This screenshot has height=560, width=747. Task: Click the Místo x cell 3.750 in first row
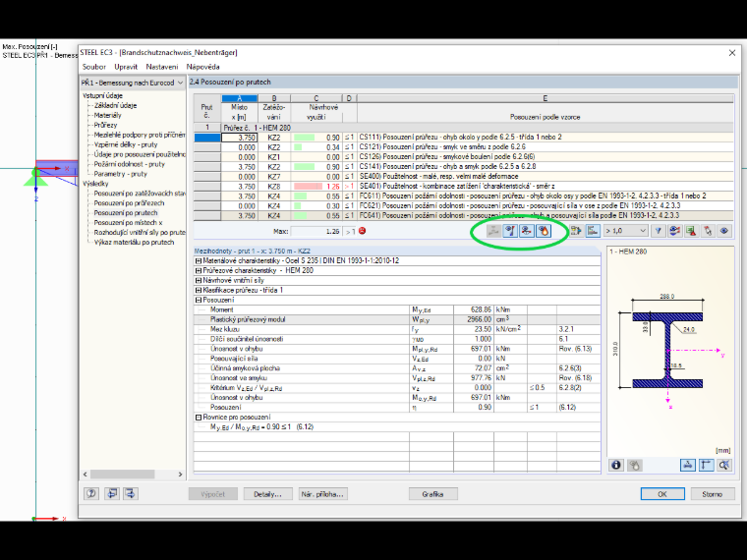[x=240, y=138]
